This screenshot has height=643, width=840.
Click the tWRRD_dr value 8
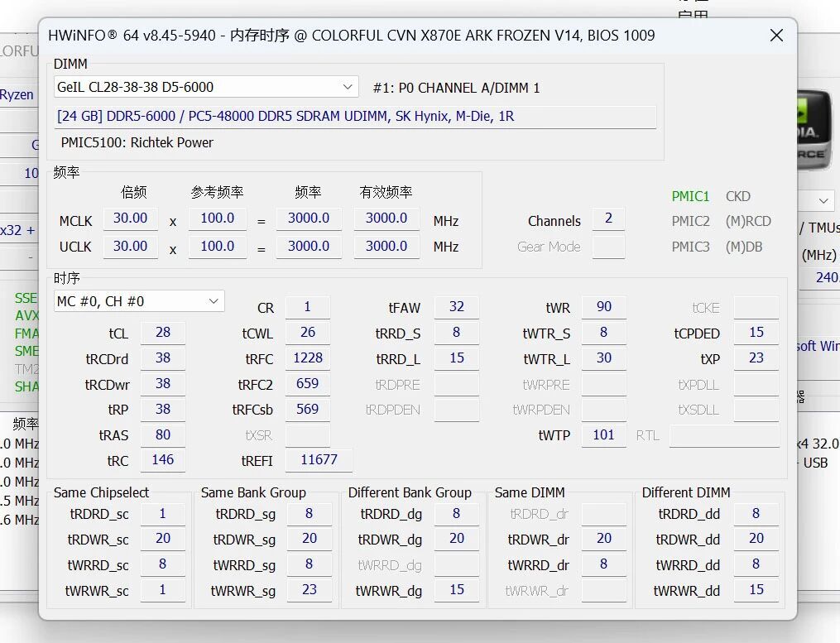coord(604,564)
